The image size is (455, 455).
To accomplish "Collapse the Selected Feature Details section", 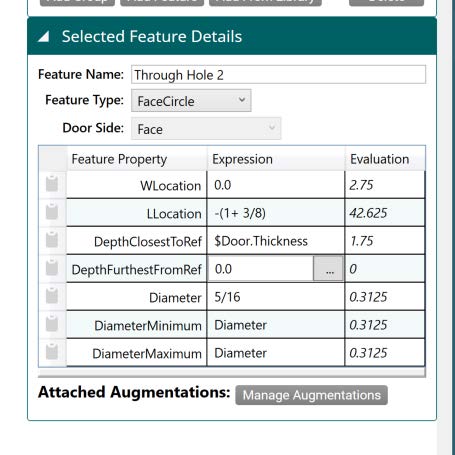I will click(x=44, y=36).
